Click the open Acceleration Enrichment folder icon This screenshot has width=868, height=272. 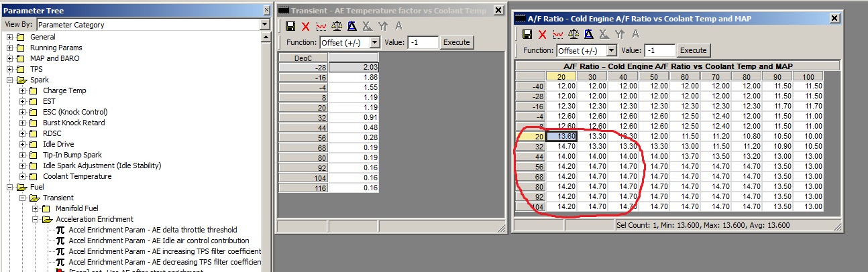click(48, 219)
